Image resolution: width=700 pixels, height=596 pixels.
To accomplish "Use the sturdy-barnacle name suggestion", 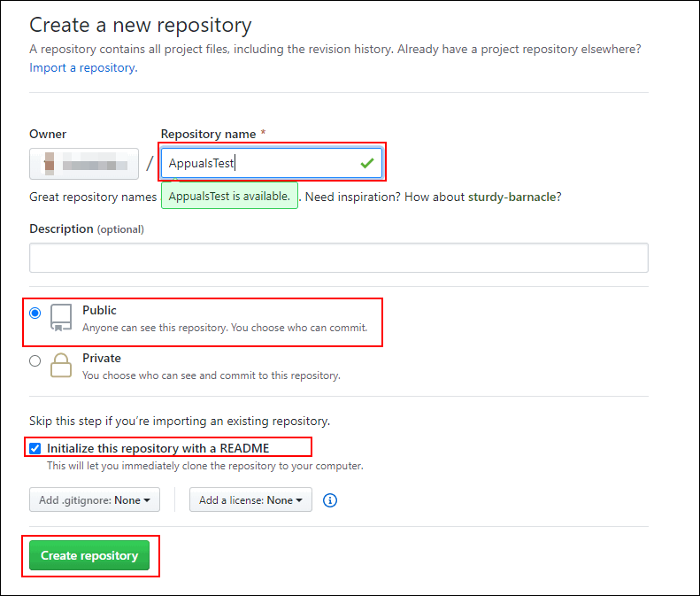I will tap(513, 196).
